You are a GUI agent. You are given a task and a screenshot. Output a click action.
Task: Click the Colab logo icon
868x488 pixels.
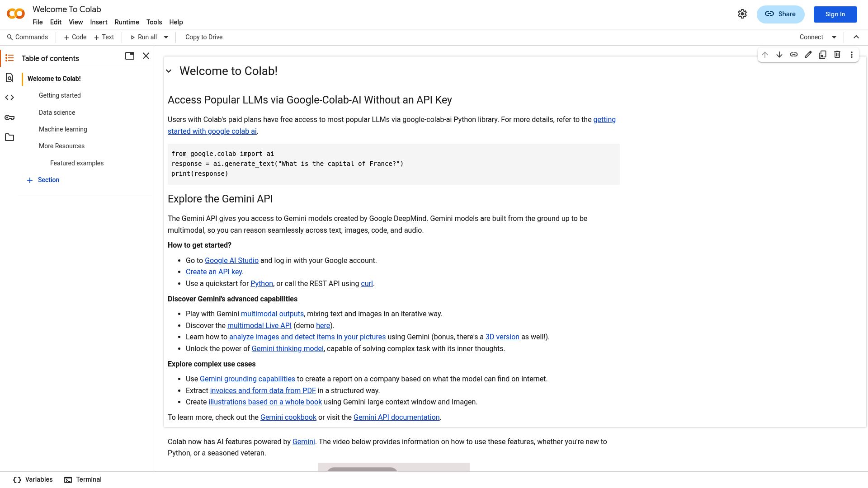pos(16,14)
